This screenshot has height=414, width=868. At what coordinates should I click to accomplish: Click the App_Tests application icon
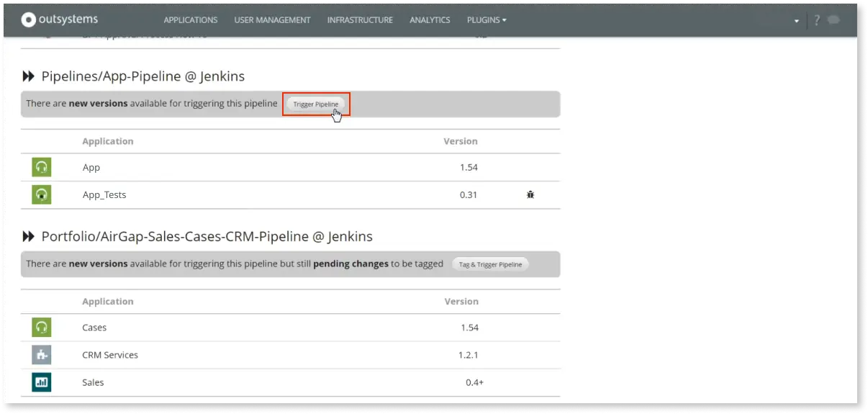click(x=42, y=194)
